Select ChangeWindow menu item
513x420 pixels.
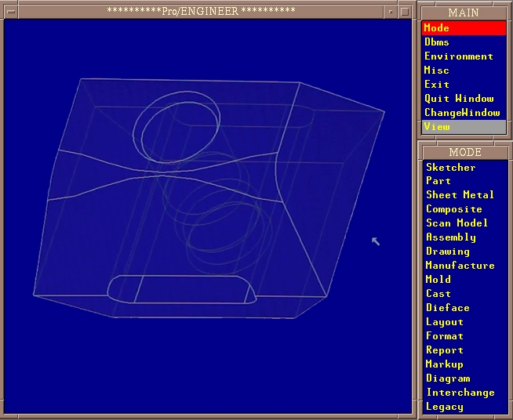[x=464, y=113]
